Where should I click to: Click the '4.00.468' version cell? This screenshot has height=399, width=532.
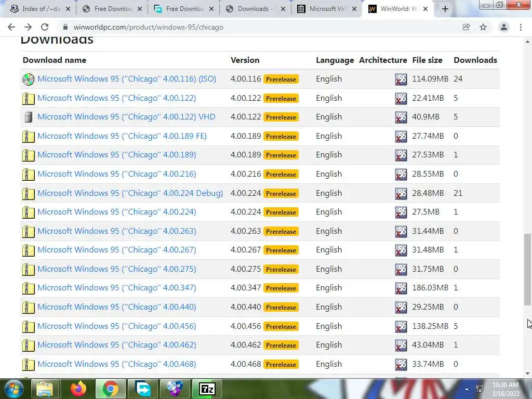[x=246, y=364]
